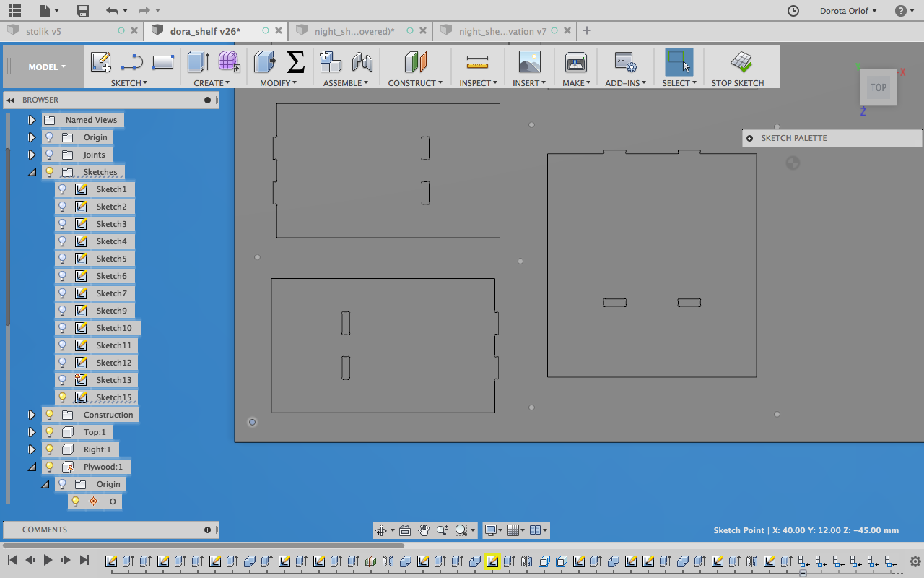Click the TOP face of view cube
This screenshot has height=578, width=924.
point(878,87)
